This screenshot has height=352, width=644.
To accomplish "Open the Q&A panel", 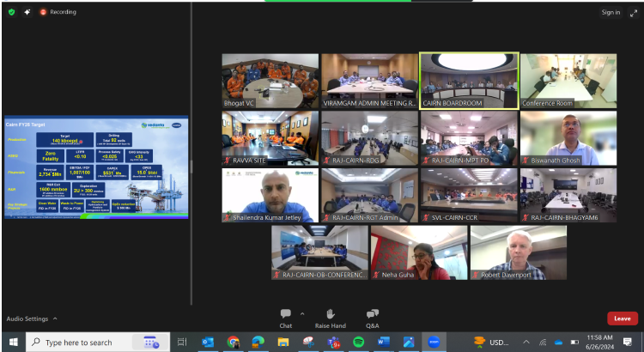I will (x=373, y=315).
